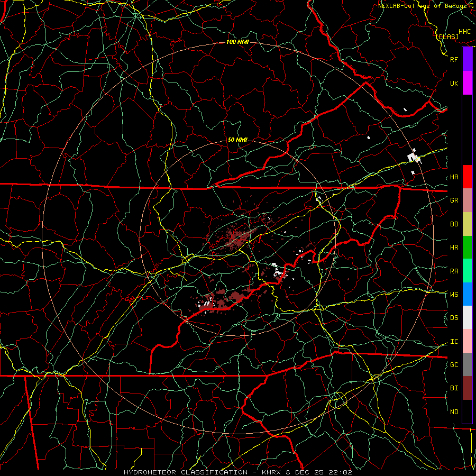Click the [CLAS] legend heading
476x476 pixels.
447,36
